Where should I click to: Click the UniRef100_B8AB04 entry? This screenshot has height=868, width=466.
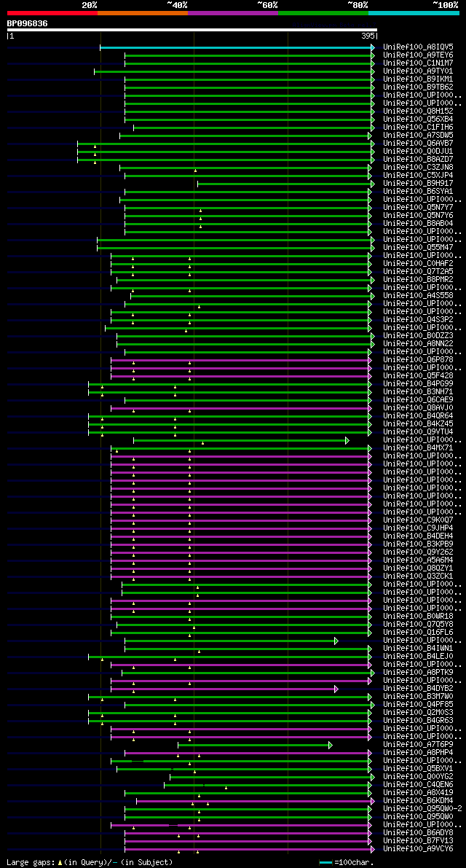click(x=418, y=224)
